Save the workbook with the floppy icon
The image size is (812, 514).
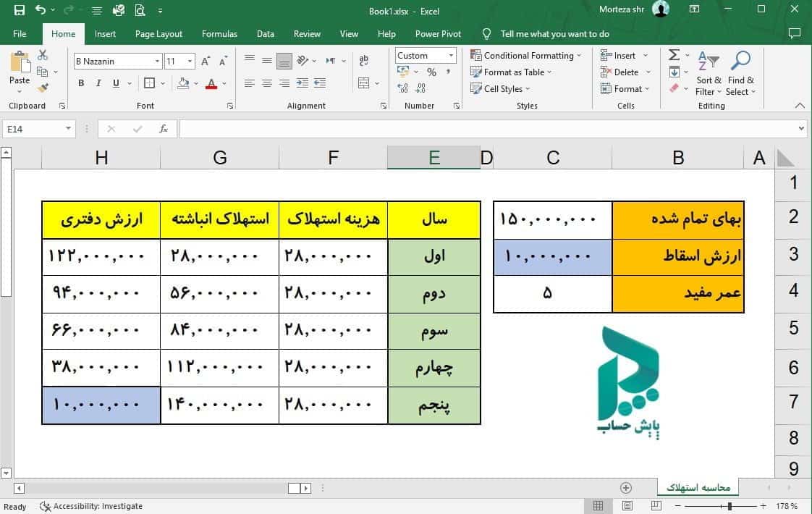pyautogui.click(x=19, y=10)
